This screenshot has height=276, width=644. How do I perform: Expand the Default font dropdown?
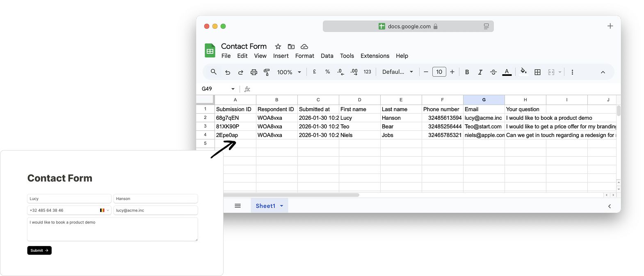397,72
